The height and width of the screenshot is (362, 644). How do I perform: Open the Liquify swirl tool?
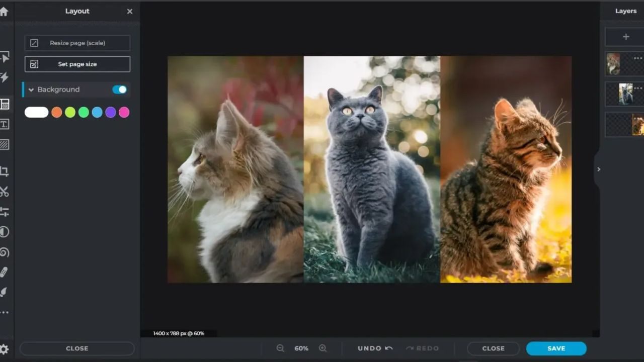click(x=4, y=252)
